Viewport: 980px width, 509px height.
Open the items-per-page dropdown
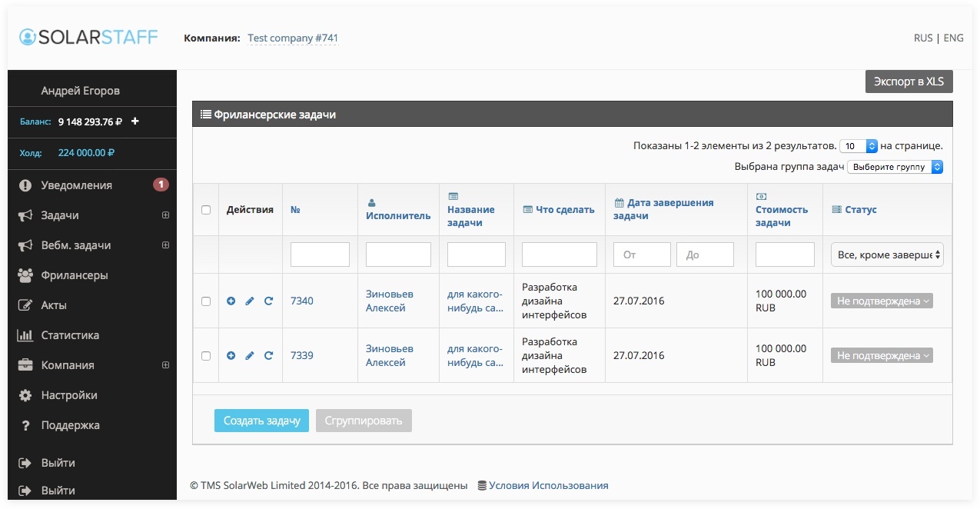[859, 146]
